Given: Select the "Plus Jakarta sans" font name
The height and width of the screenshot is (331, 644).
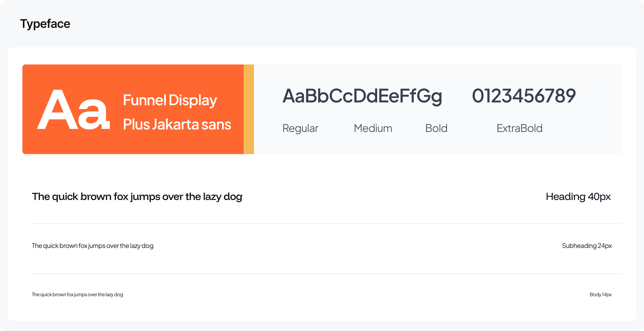Looking at the screenshot, I should [177, 124].
